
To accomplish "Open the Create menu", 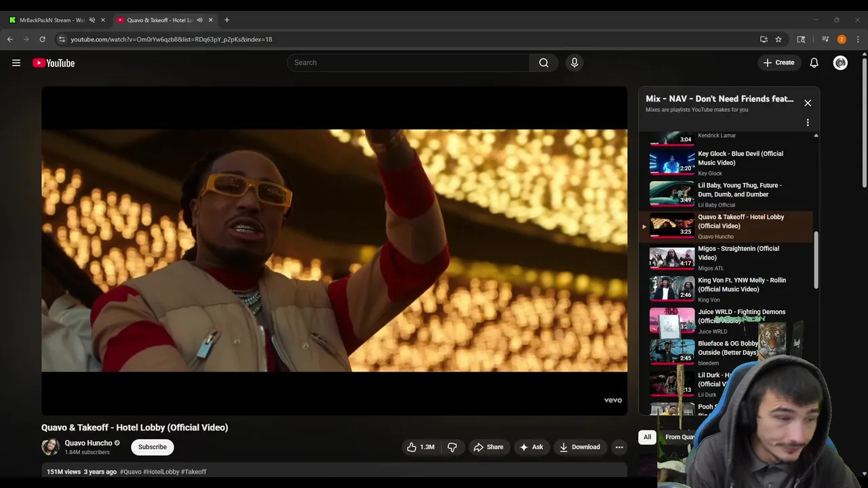I will tap(778, 62).
